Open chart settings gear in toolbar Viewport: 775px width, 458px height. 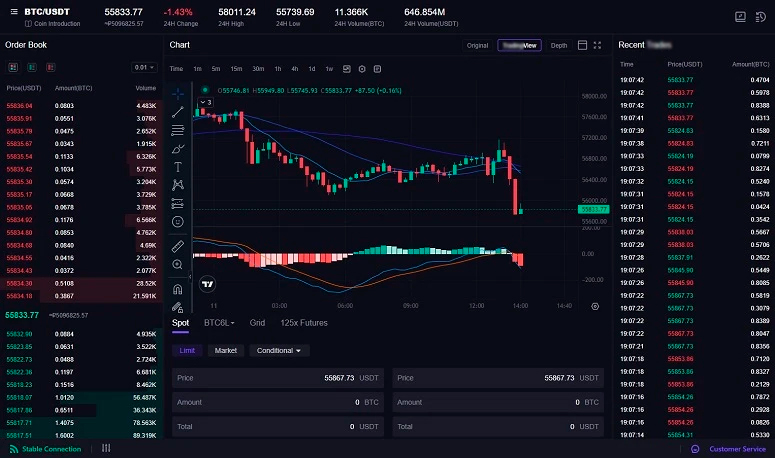(x=362, y=69)
